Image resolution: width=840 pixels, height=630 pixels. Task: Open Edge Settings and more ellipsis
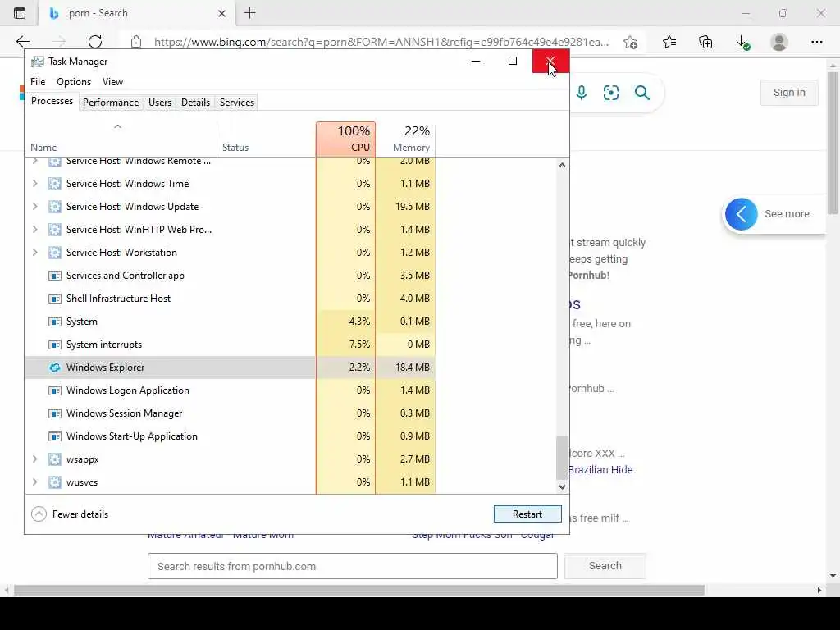pos(816,42)
